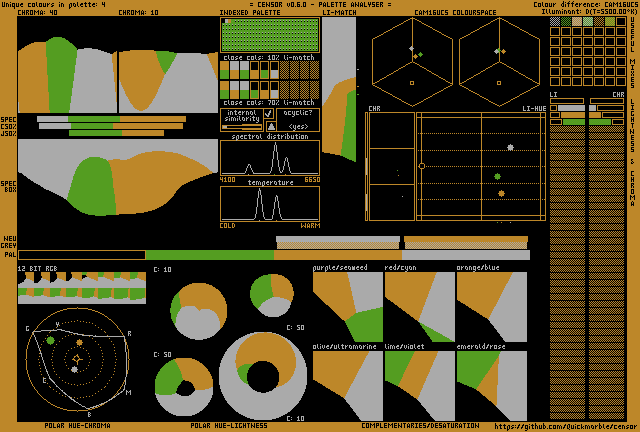Click the grey star marker in LI-HUE plot

coord(510,147)
